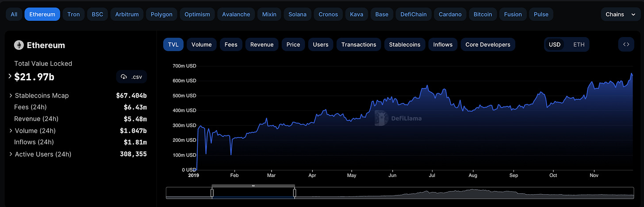Click the left range slider handle
The height and width of the screenshot is (207, 644).
point(212,193)
